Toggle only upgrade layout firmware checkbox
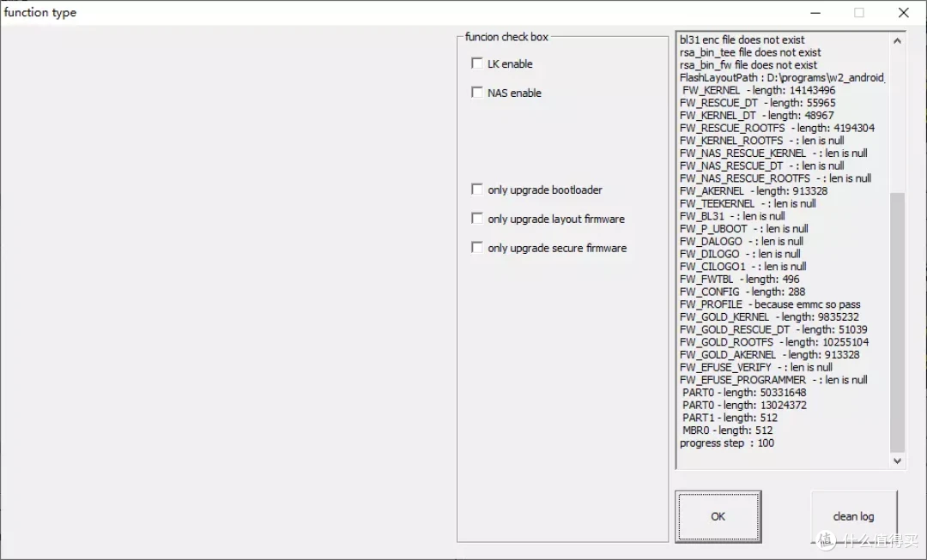The height and width of the screenshot is (560, 927). (477, 219)
